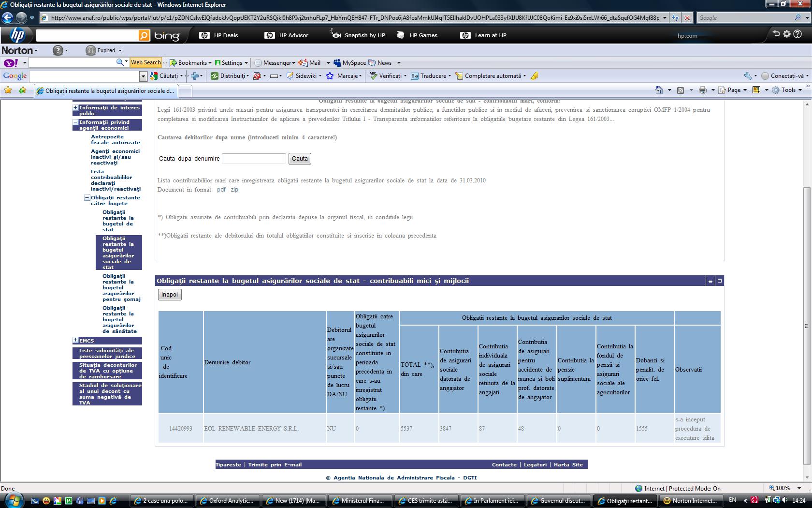This screenshot has width=812, height=508.
Task: Click the HP toolbar settings gear icon
Action: 787,34
